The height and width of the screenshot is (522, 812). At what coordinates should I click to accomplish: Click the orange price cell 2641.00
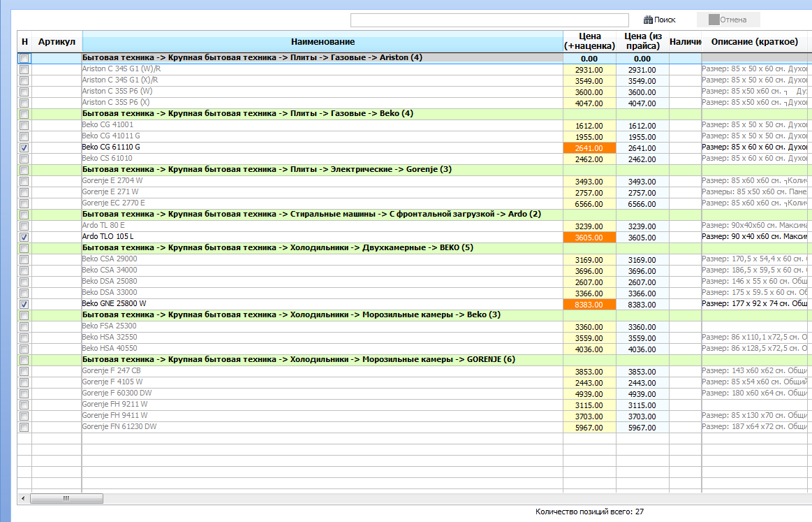[x=589, y=147]
